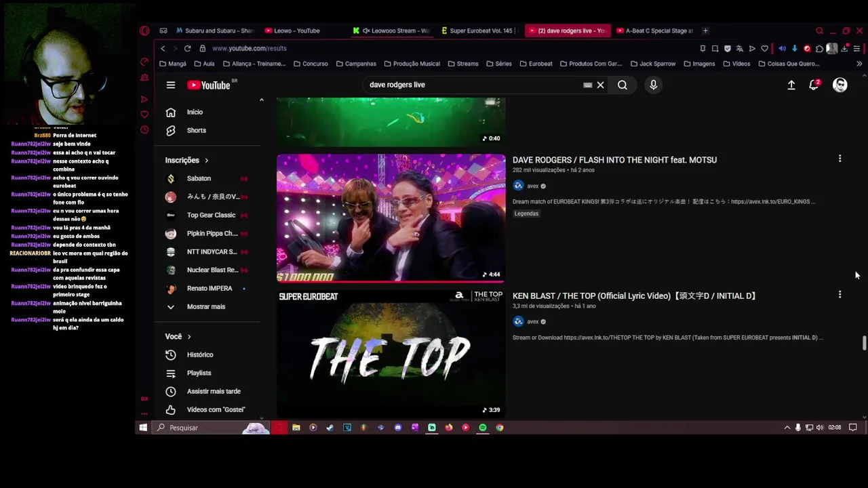Switch to Subaru and Subaru tab
The height and width of the screenshot is (488, 868).
(x=214, y=30)
